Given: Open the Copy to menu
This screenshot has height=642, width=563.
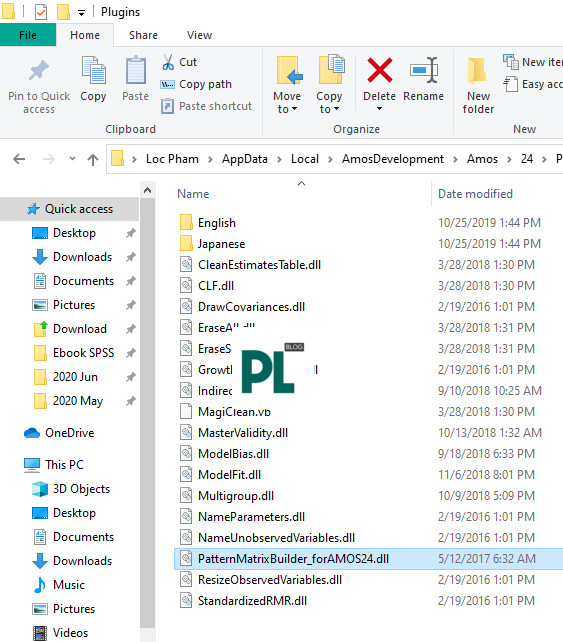Looking at the screenshot, I should [x=330, y=85].
